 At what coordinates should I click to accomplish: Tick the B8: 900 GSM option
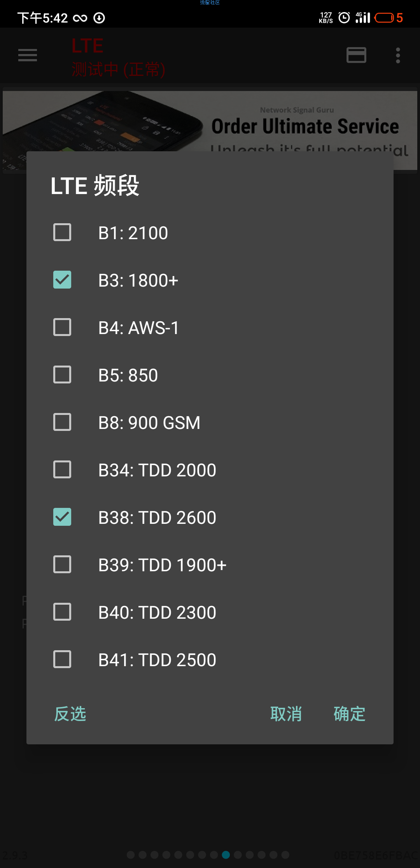click(x=62, y=422)
